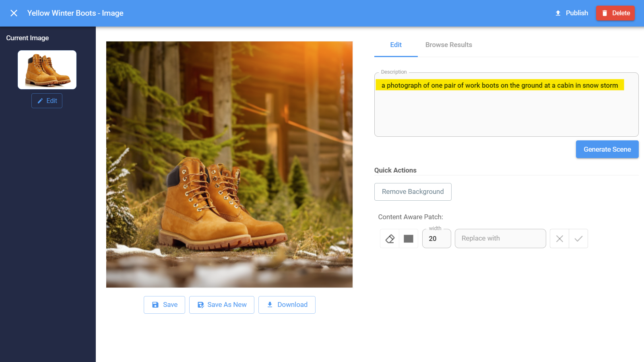Select the boots thumbnail under Current Image
The height and width of the screenshot is (362, 644).
(47, 69)
